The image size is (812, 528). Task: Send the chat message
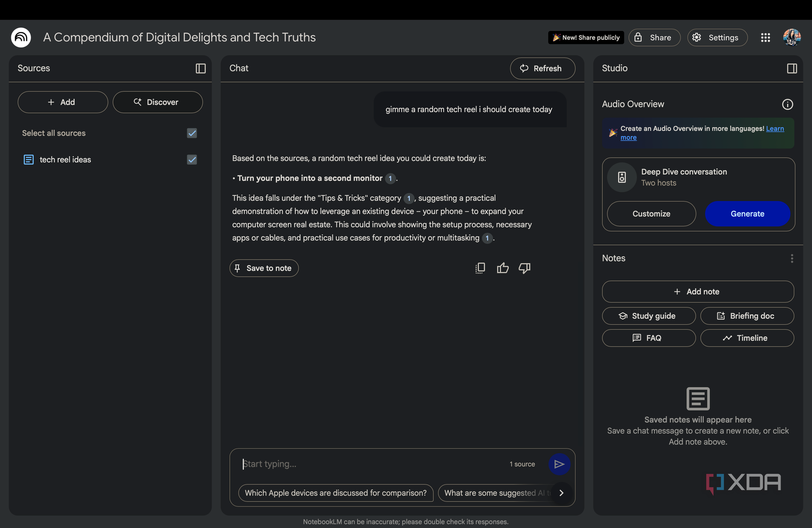560,464
